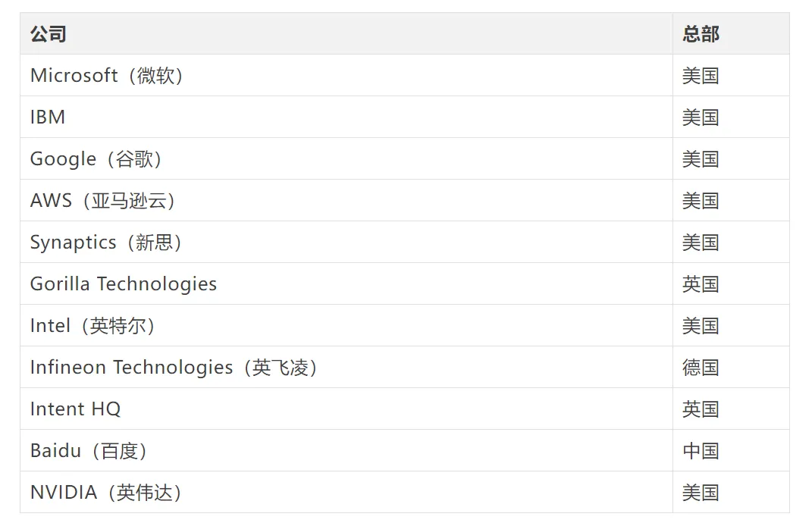Select the AWS（亚马逊云）company cell
Viewport: 812px width, 523px height.
(x=346, y=200)
